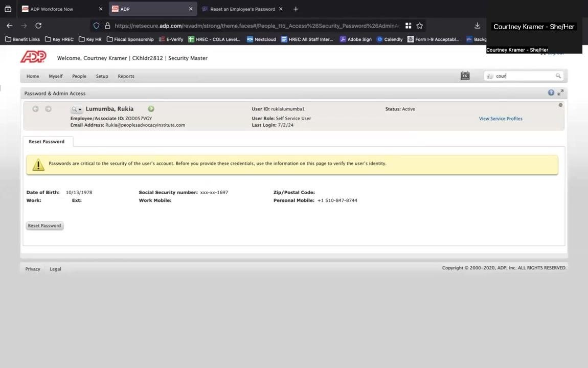Click the Reset Password button
Screen dimensions: 588x368
[x=44, y=225]
